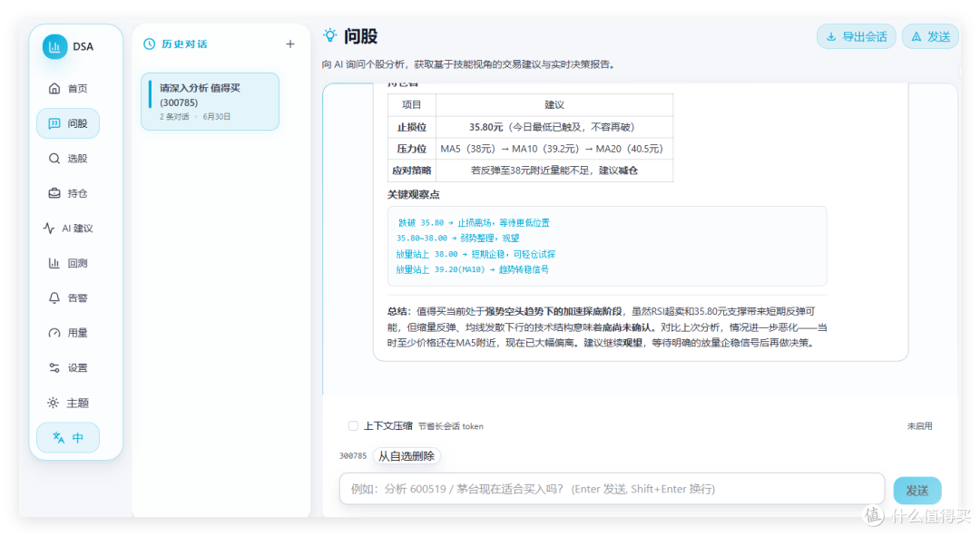The width and height of the screenshot is (980, 536).
Task: Toggle the 中 language switch button
Action: point(68,438)
